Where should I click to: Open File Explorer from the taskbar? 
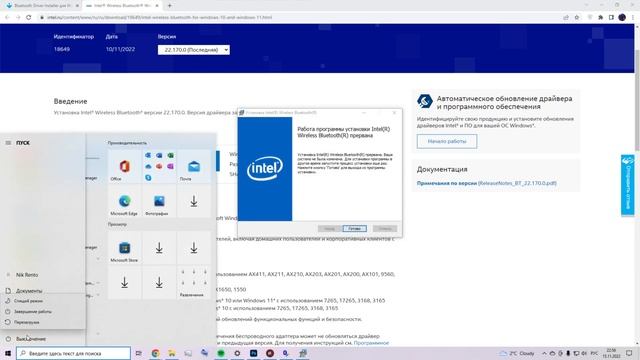pos(171,353)
